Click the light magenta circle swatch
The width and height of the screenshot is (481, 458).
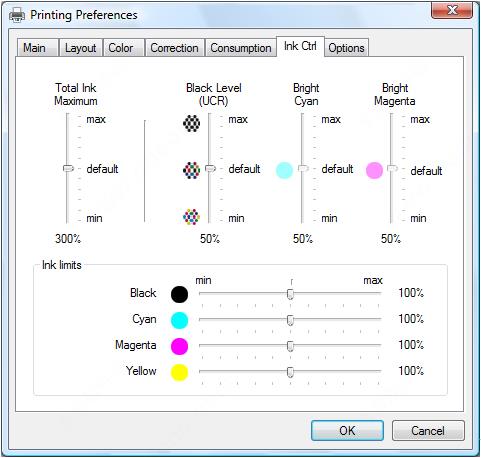[x=374, y=170]
